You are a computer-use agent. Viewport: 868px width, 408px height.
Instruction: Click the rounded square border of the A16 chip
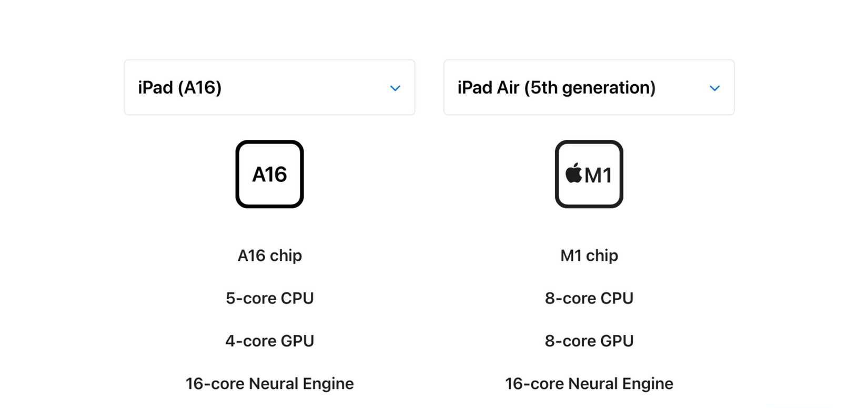coord(269,142)
